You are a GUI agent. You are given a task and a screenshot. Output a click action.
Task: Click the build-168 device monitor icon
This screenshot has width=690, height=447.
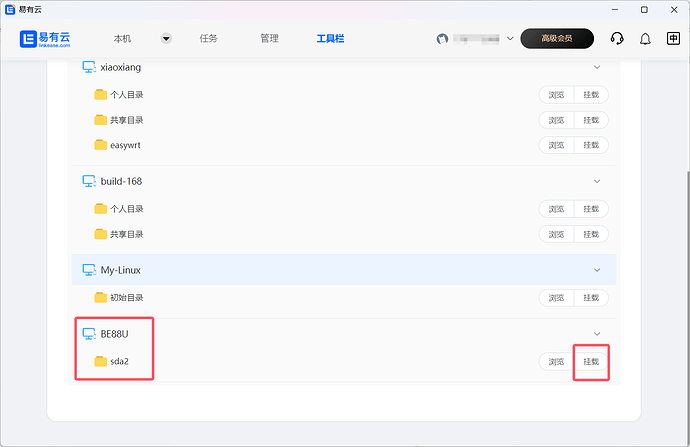[x=88, y=182]
